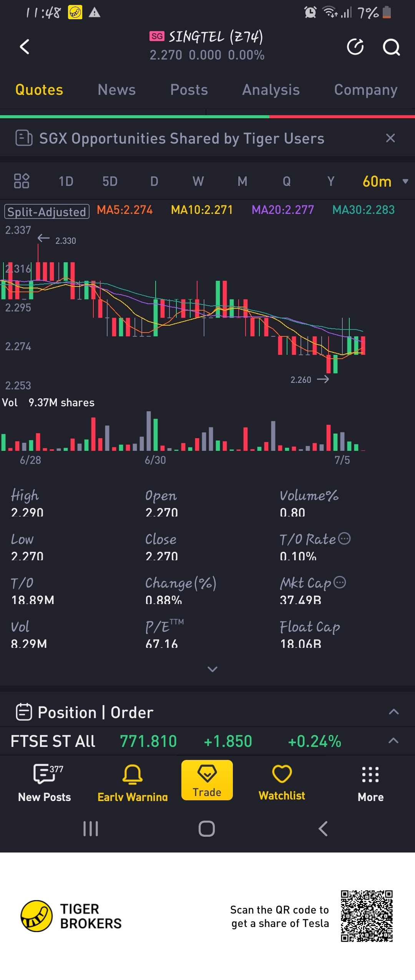Open SGX Opportunities Shared by Tiger Users
The width and height of the screenshot is (415, 980).
point(181,139)
